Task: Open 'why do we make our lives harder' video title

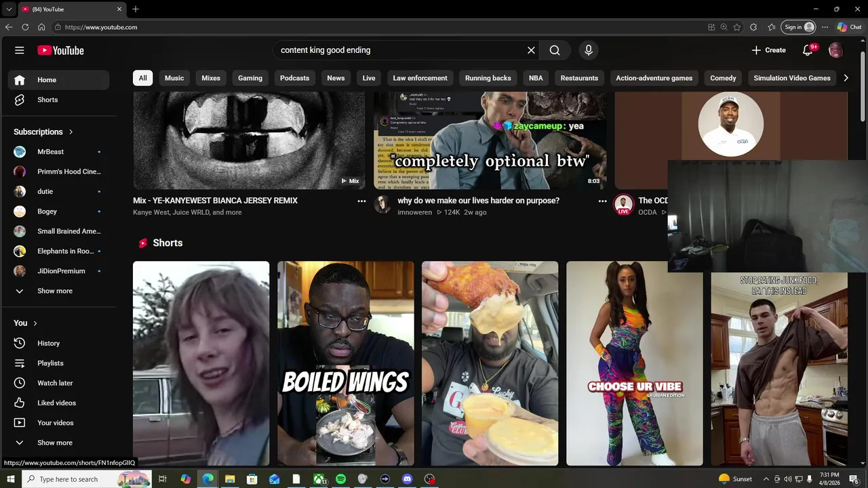Action: pyautogui.click(x=478, y=201)
